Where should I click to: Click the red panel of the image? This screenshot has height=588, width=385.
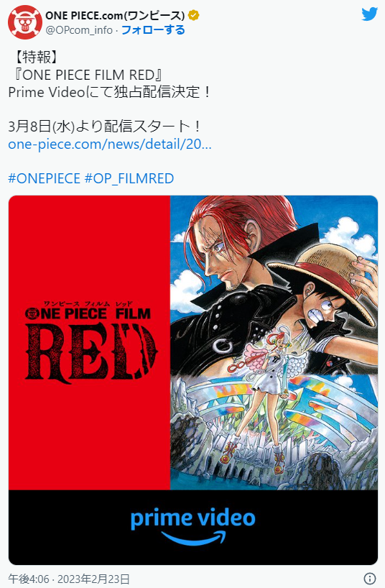(89, 342)
